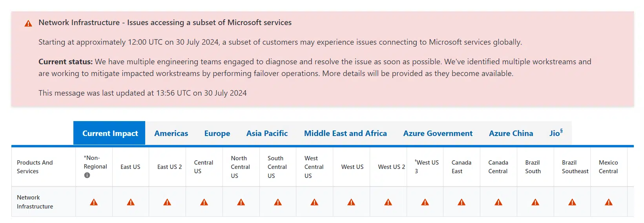The width and height of the screenshot is (644, 223).
Task: Open the Jio tab
Action: [x=556, y=133]
